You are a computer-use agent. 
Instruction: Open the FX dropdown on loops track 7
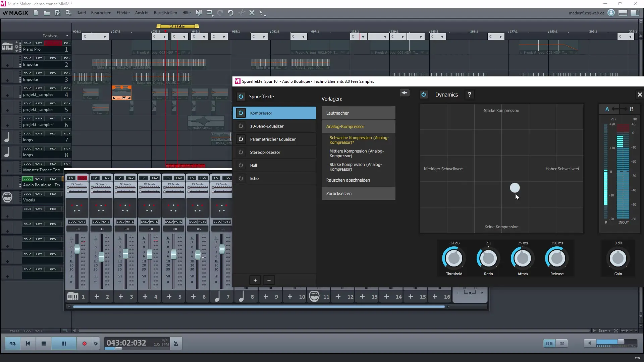point(67,133)
